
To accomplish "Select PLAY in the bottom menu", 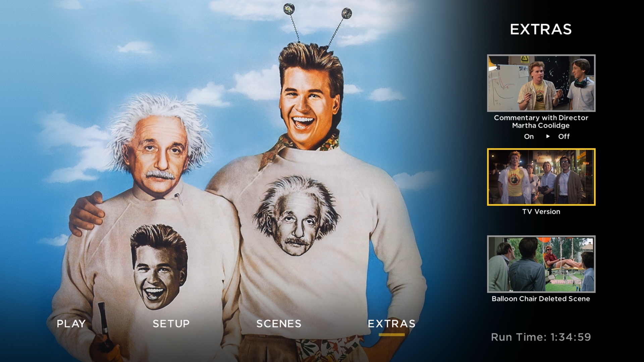I will (x=71, y=323).
